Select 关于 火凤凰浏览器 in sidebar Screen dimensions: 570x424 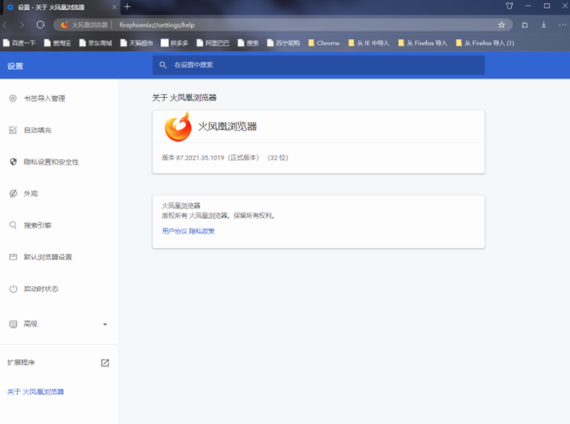coord(36,392)
